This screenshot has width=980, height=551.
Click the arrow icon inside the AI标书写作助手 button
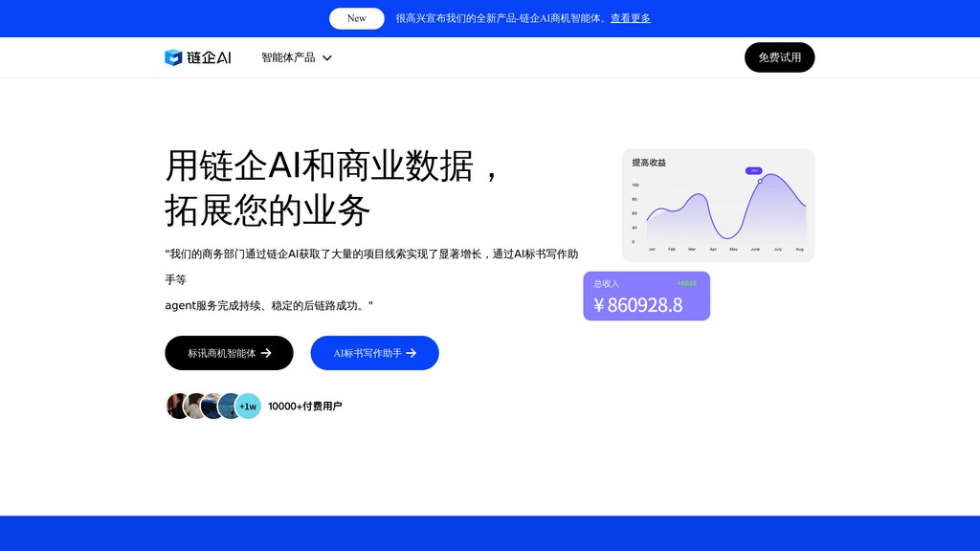pyautogui.click(x=412, y=353)
